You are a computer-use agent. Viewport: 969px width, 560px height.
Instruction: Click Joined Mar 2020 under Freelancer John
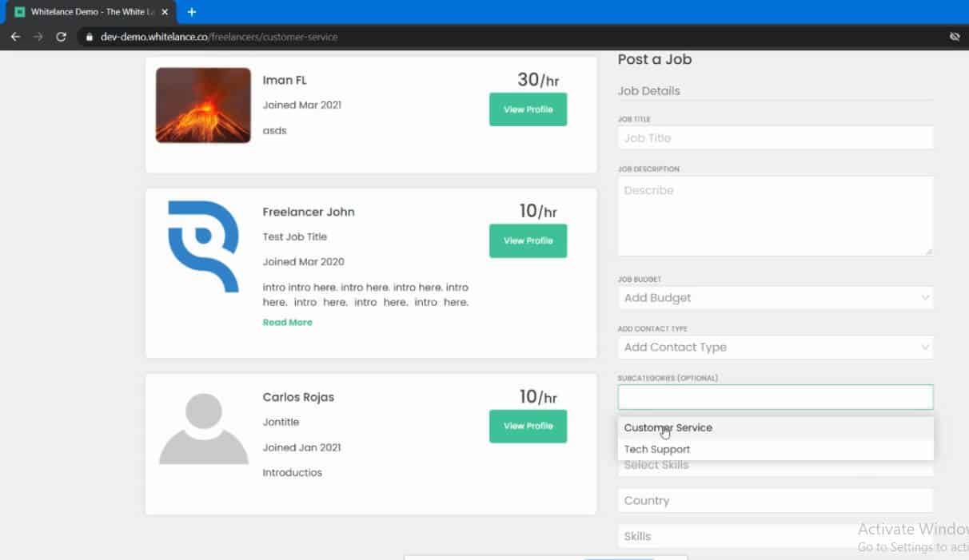pos(304,262)
